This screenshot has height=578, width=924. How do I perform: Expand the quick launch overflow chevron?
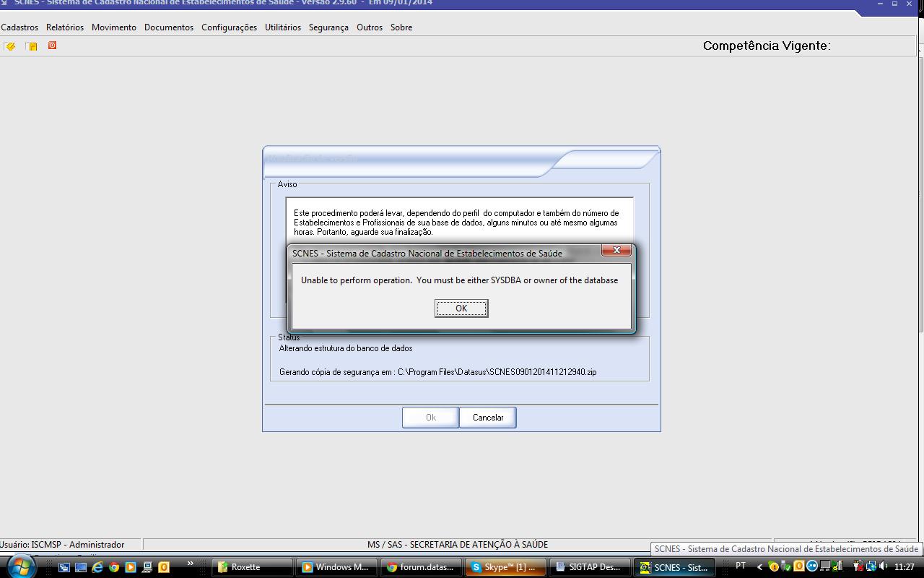pos(191,564)
